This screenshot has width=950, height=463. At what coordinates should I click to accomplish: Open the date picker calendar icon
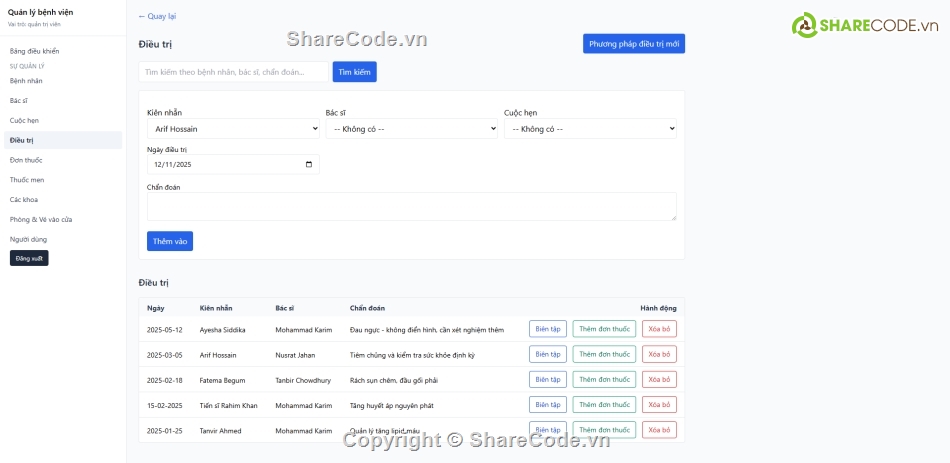point(309,164)
